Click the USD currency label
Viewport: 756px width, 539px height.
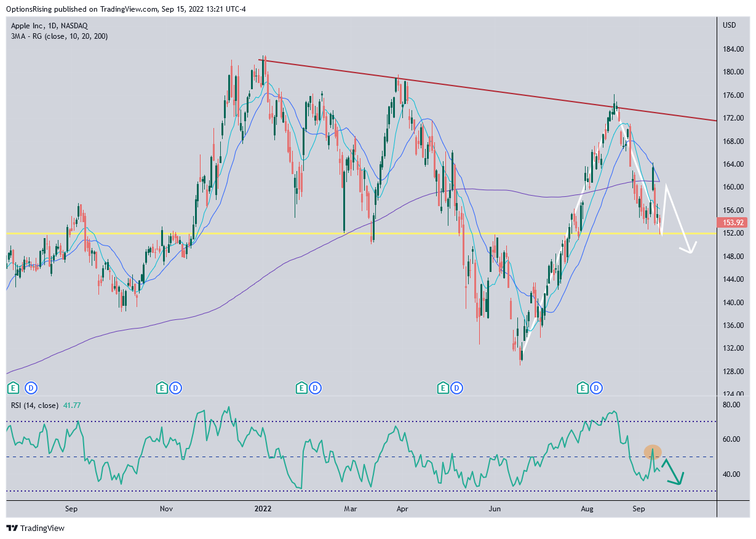click(x=730, y=25)
